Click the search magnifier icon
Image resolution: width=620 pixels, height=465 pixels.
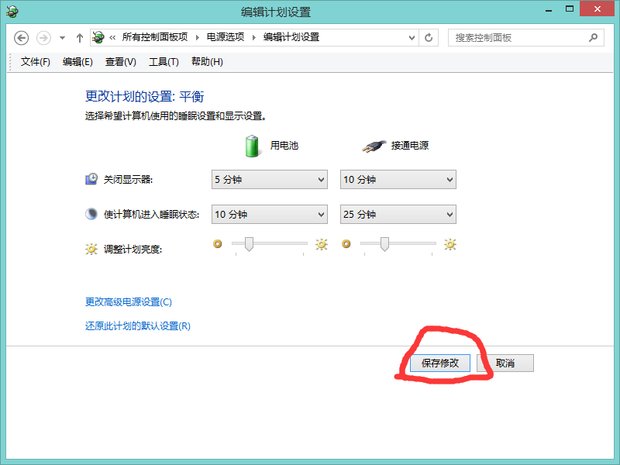click(593, 38)
